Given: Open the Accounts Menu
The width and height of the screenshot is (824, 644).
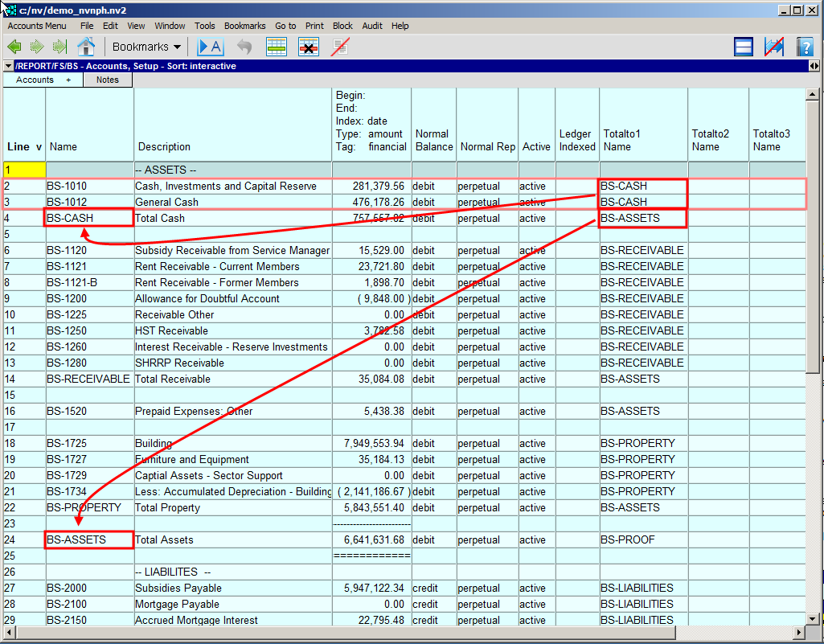Looking at the screenshot, I should (x=37, y=26).
